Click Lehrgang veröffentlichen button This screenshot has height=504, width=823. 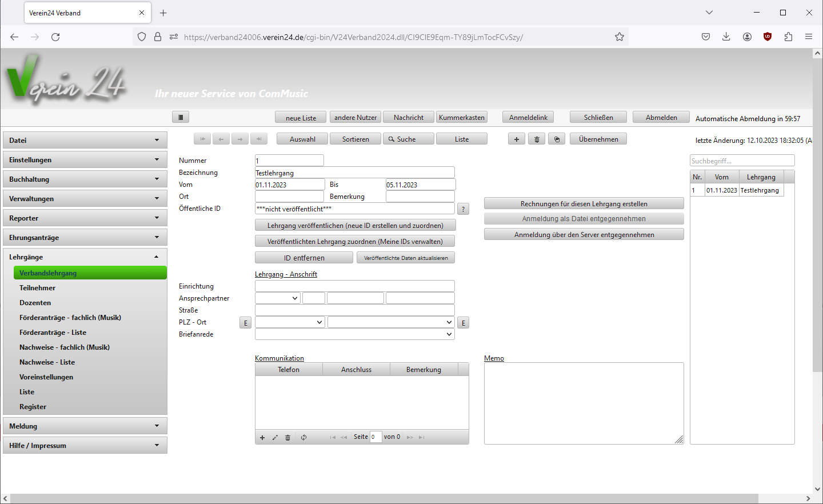pos(355,225)
